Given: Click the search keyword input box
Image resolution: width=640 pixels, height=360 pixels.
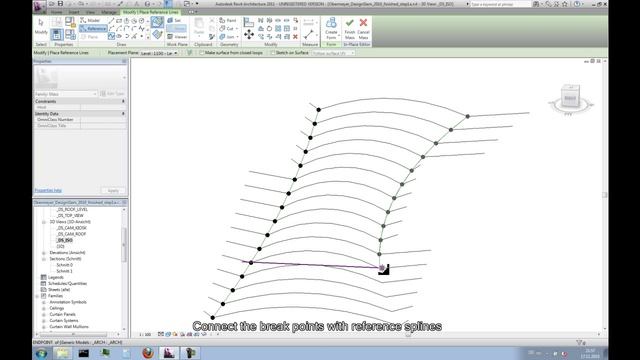Looking at the screenshot, I should 500,4.
